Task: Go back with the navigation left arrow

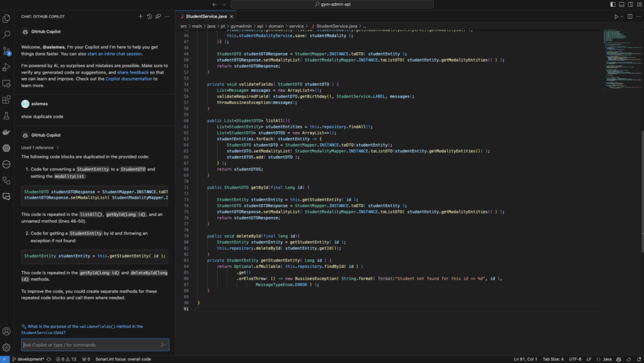Action: (x=214, y=4)
